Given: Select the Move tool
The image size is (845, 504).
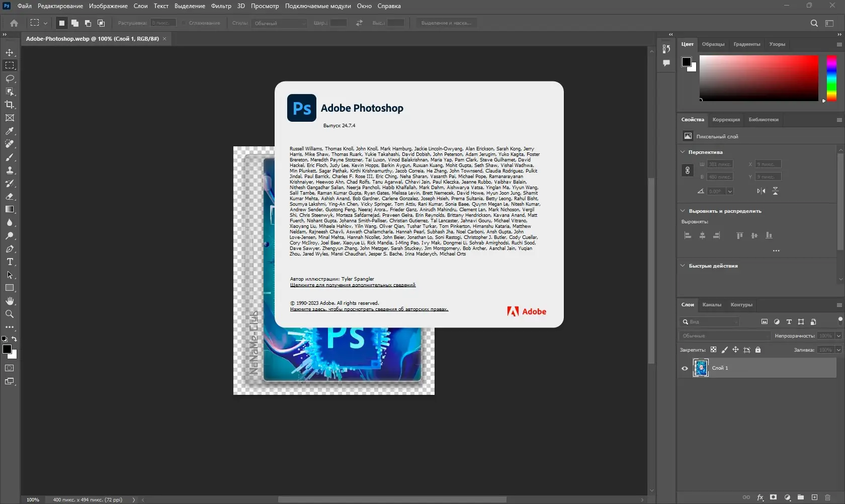Looking at the screenshot, I should click(x=10, y=52).
